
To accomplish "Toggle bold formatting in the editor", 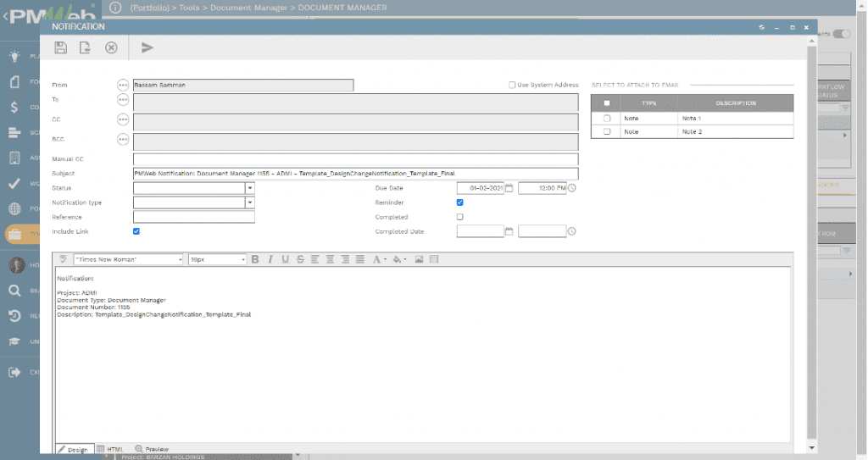I will (255, 259).
